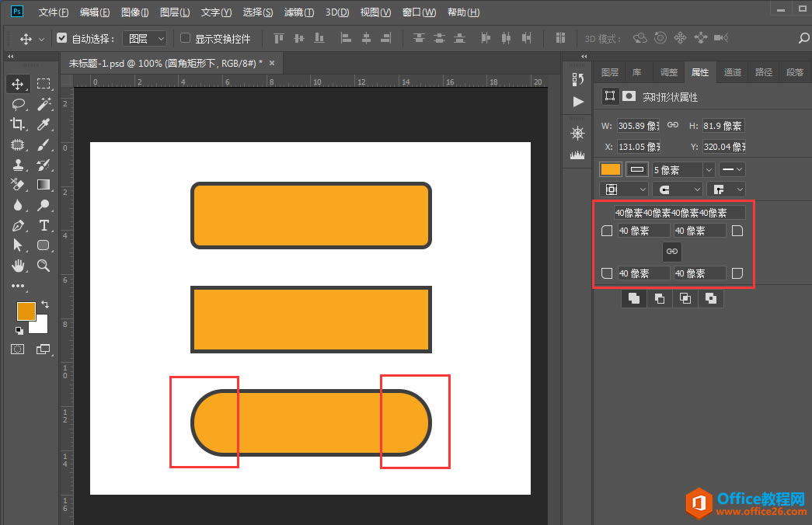Switch to the 通道 (Channels) panel tab
The height and width of the screenshot is (525, 812).
[x=732, y=72]
